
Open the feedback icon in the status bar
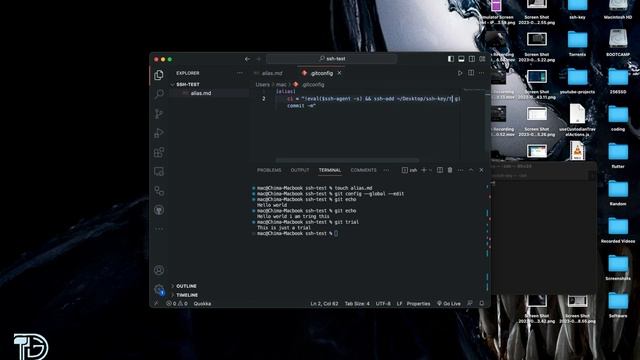470,304
